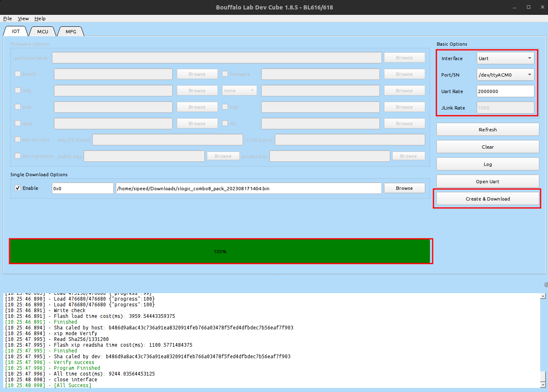Image resolution: width=548 pixels, height=392 pixels.
Task: Click Browse next to the dts field
Action: pos(404,124)
